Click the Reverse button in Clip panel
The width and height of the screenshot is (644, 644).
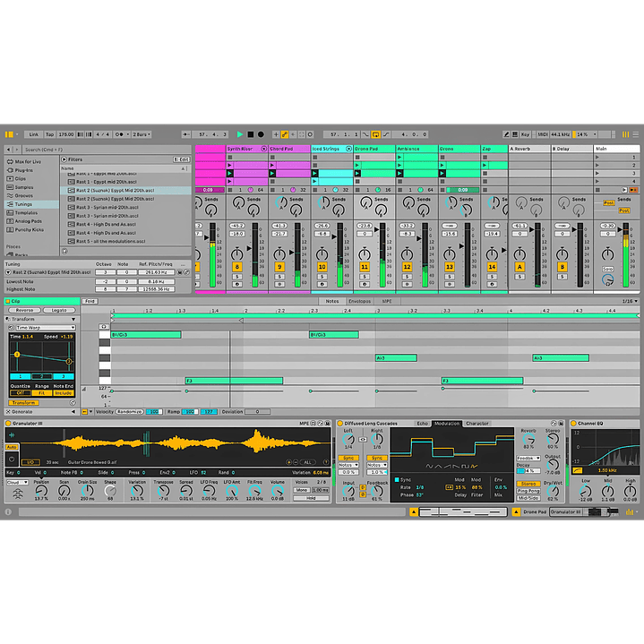click(24, 310)
